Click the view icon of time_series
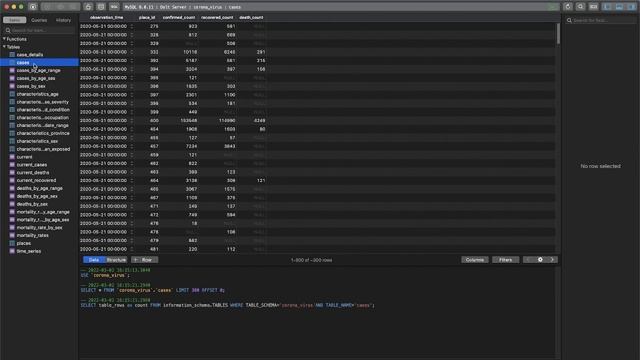Image resolution: width=640 pixels, height=360 pixels. click(x=12, y=251)
